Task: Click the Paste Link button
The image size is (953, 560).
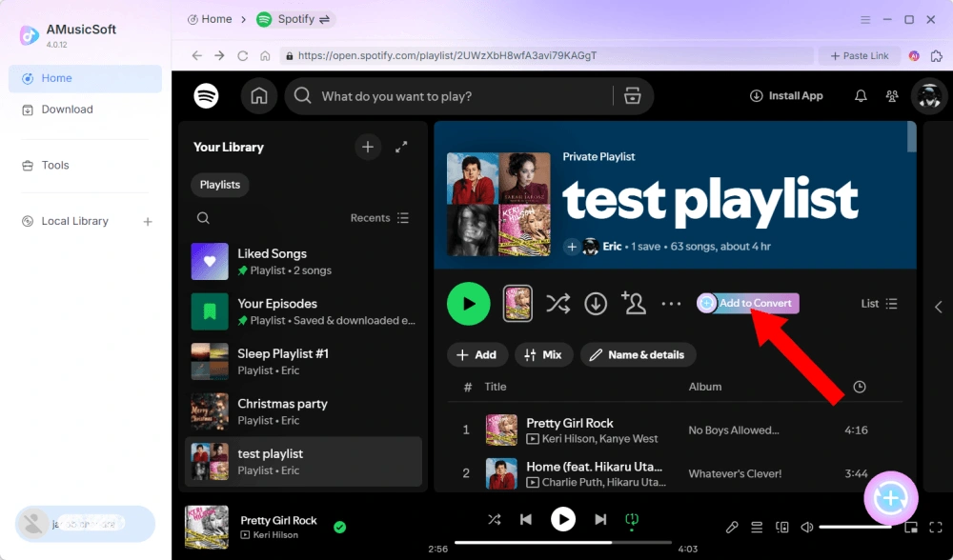Action: point(860,56)
